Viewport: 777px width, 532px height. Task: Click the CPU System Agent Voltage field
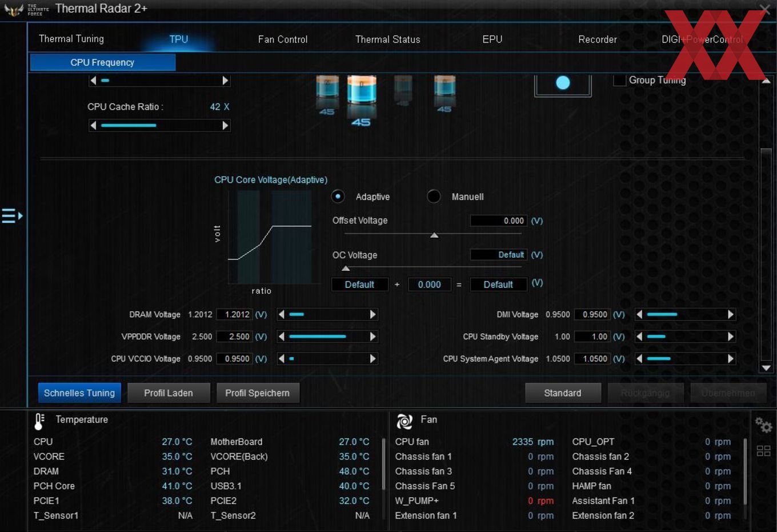click(x=592, y=359)
